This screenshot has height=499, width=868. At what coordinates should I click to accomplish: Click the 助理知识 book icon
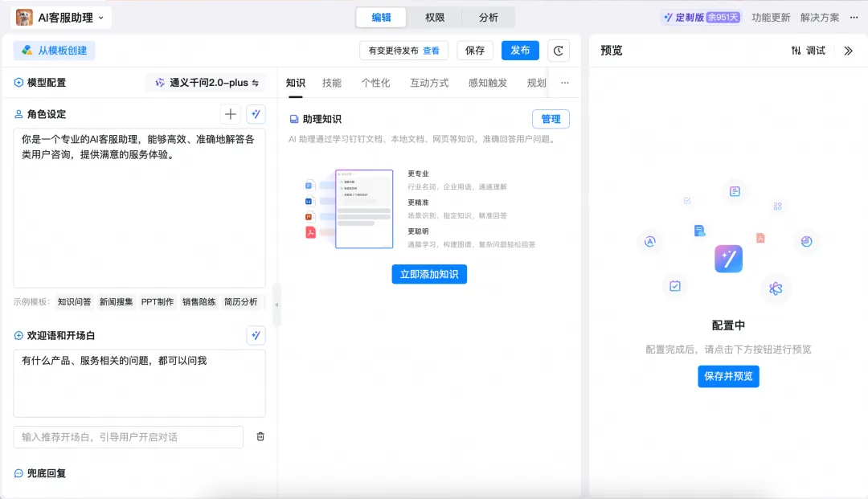[x=294, y=119]
